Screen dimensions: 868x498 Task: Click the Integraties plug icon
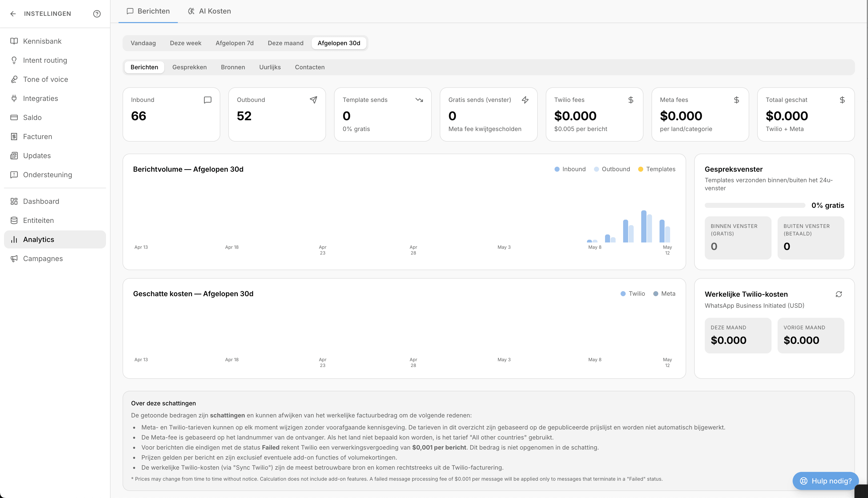pos(14,98)
